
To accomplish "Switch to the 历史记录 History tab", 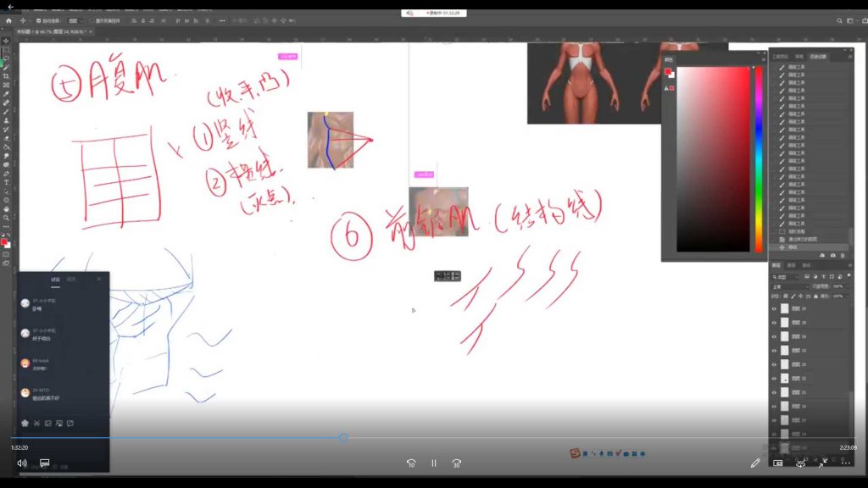I will 818,56.
